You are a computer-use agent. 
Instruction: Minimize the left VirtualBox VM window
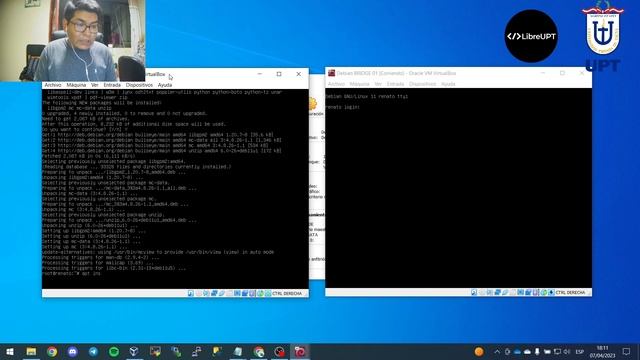click(260, 74)
